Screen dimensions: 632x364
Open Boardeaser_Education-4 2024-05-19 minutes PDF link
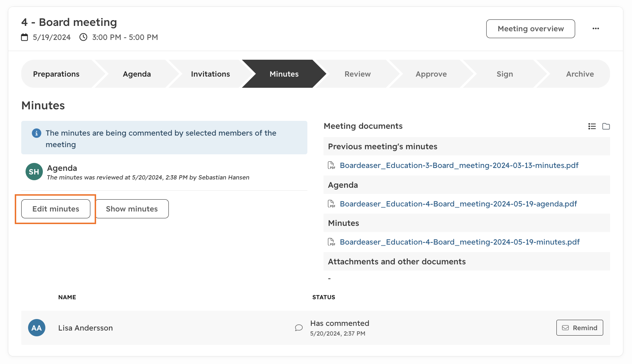(x=460, y=242)
